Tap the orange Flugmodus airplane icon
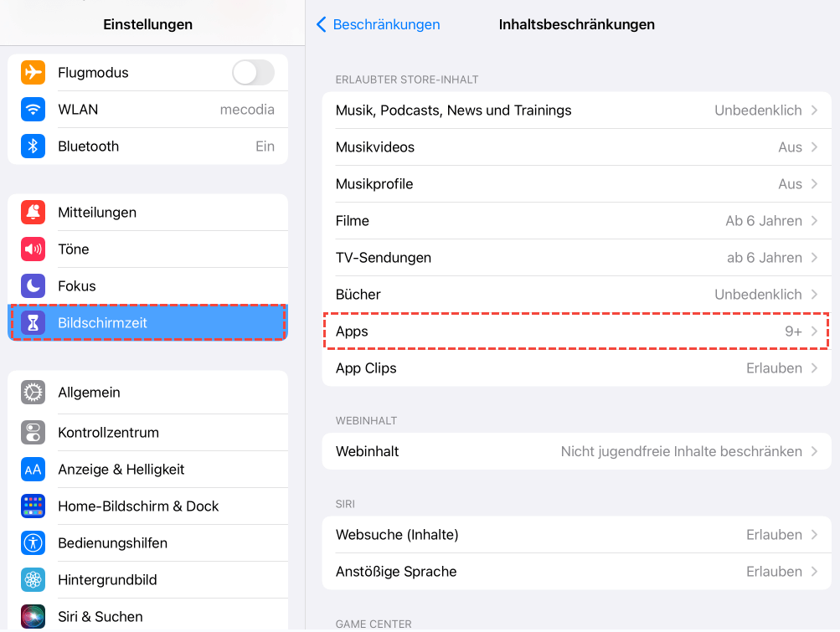Screen dimensions: 840x632 coord(33,73)
